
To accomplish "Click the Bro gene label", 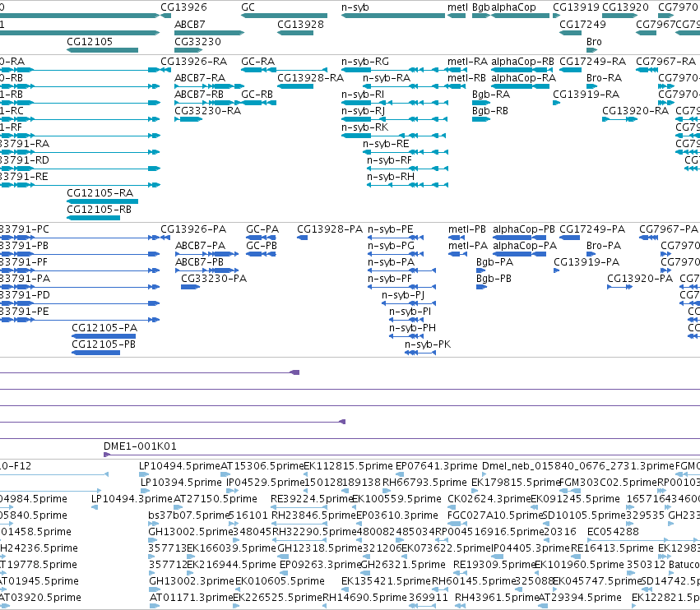I will point(594,41).
